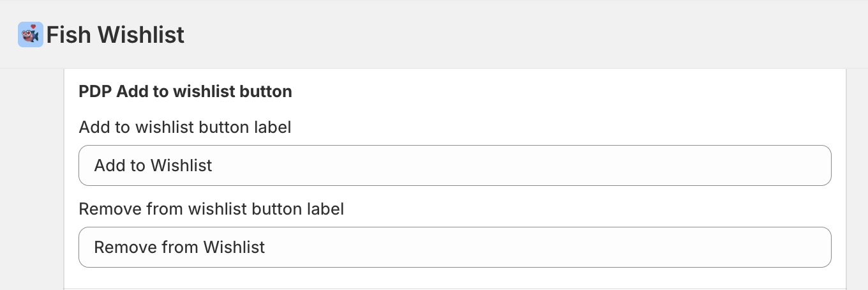Select the first wishlist label text box
Screen dimensions: 868x290
tap(454, 165)
